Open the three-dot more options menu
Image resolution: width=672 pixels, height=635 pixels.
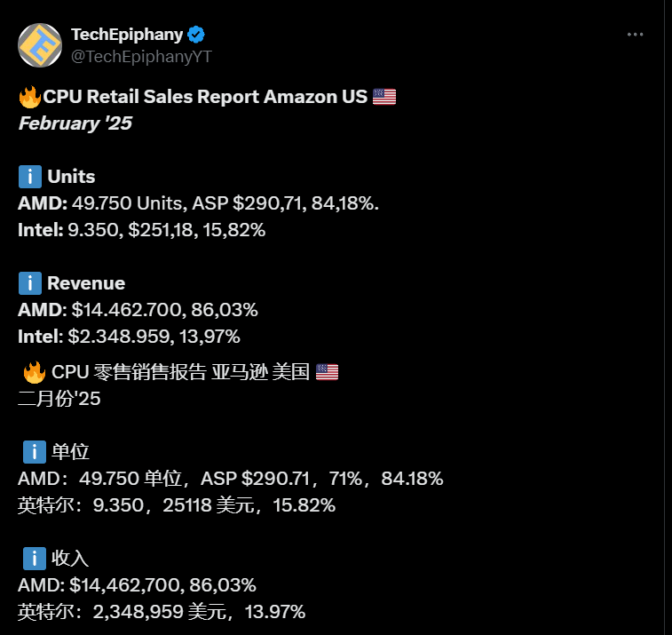(635, 35)
